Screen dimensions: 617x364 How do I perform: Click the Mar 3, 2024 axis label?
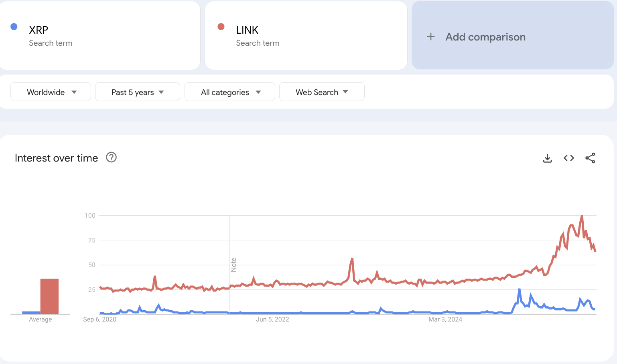[x=445, y=320]
